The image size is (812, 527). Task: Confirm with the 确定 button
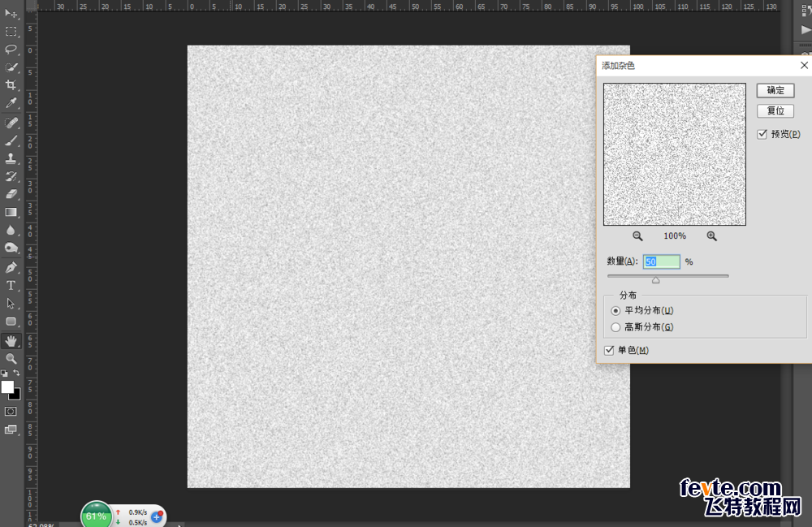pos(775,91)
